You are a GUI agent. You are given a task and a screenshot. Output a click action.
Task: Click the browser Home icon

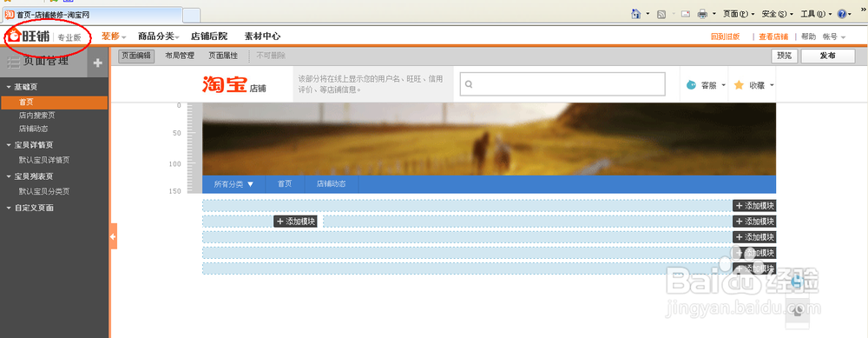pyautogui.click(x=636, y=14)
